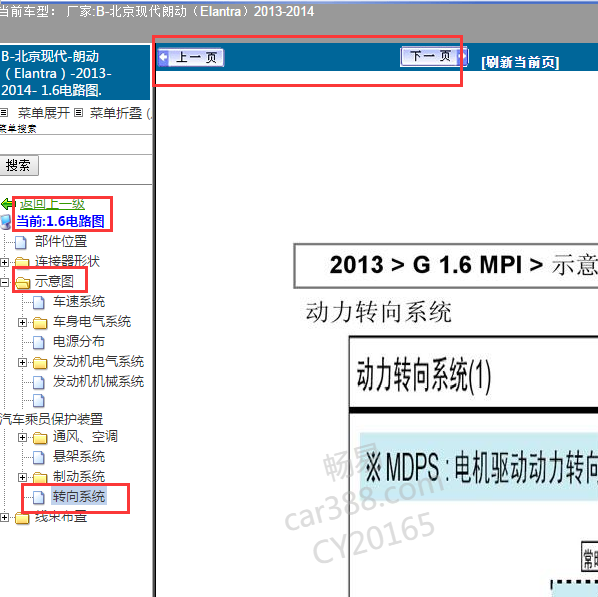Click the icon before 菜单折叠
598x597 pixels.
click(x=79, y=113)
